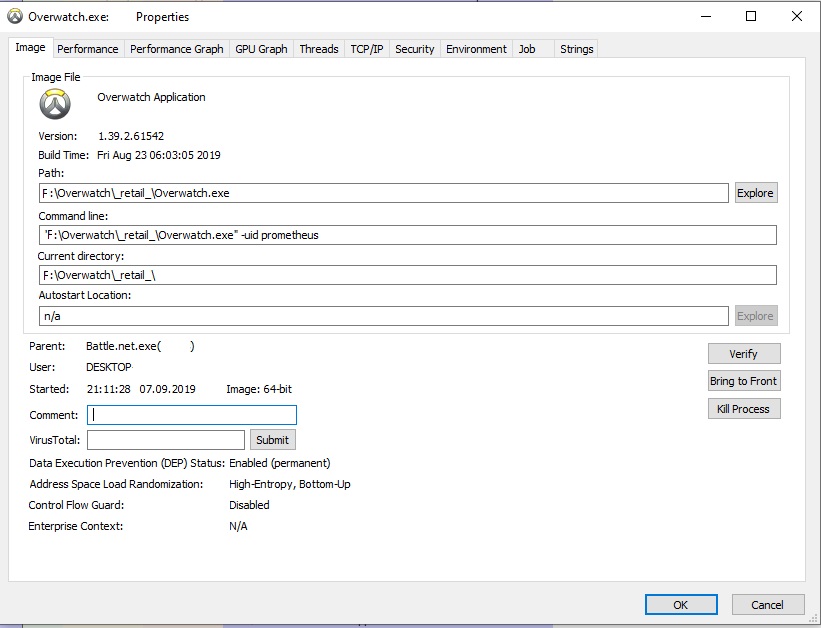Image resolution: width=821 pixels, height=628 pixels.
Task: Open the Security tab
Action: click(415, 49)
